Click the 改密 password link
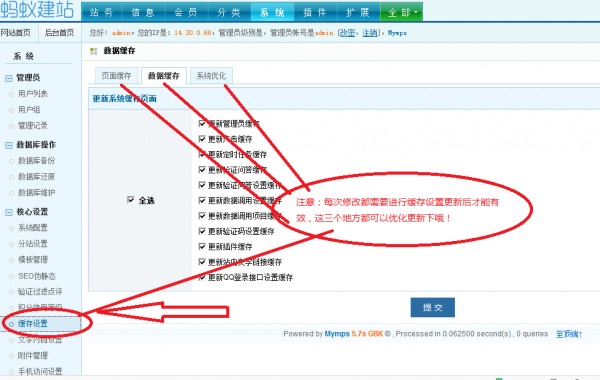This screenshot has height=380, width=600. click(347, 33)
